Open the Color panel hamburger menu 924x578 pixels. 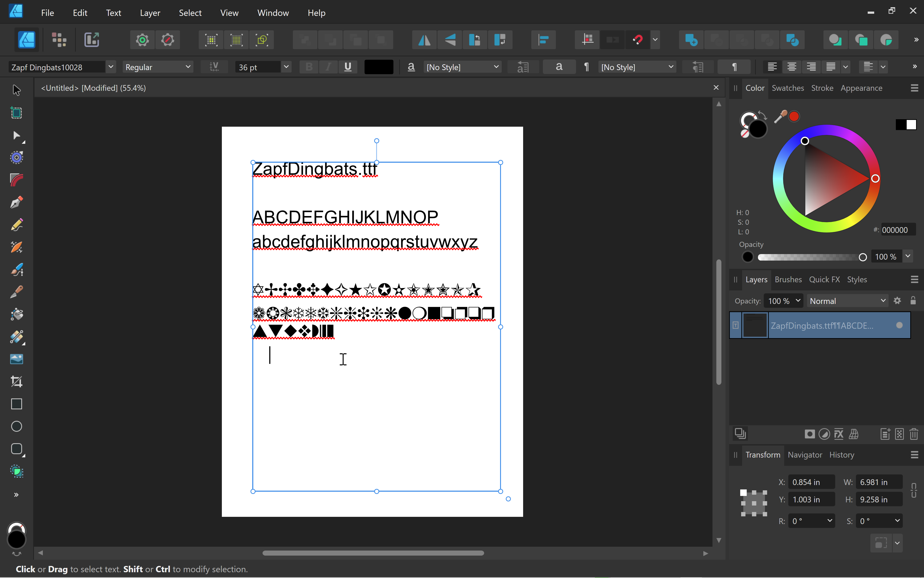click(914, 88)
